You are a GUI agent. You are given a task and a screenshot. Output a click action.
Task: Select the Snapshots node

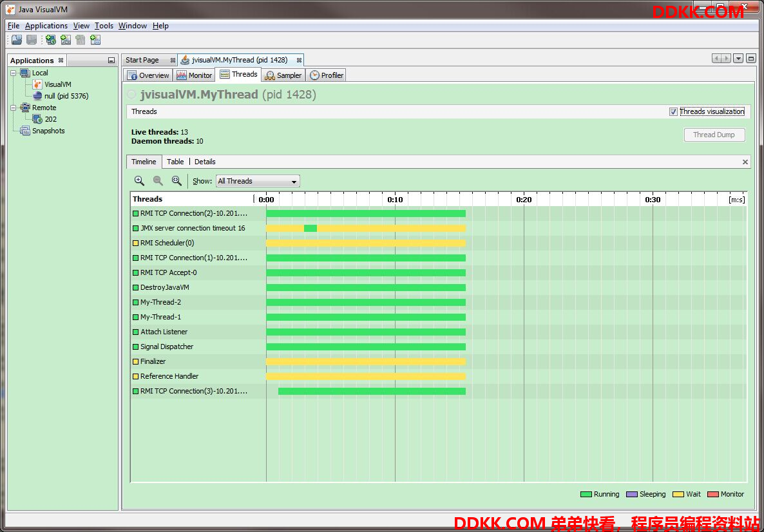(x=43, y=131)
